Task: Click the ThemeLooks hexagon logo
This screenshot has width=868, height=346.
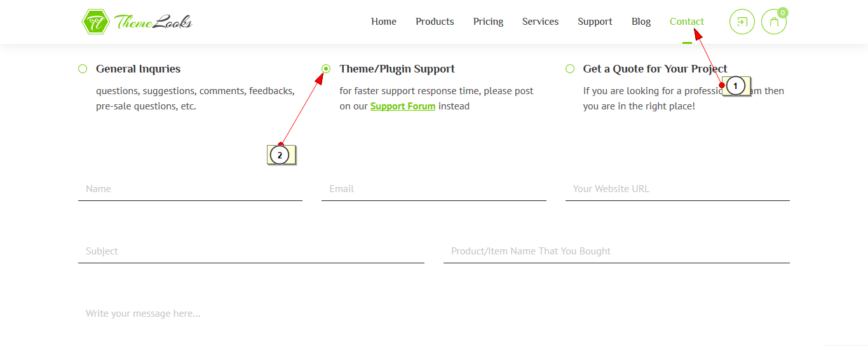Action: click(95, 22)
